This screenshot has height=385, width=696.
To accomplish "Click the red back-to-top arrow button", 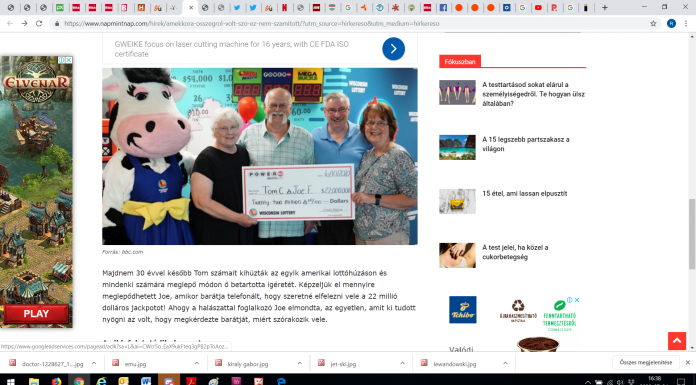I will pyautogui.click(x=676, y=341).
